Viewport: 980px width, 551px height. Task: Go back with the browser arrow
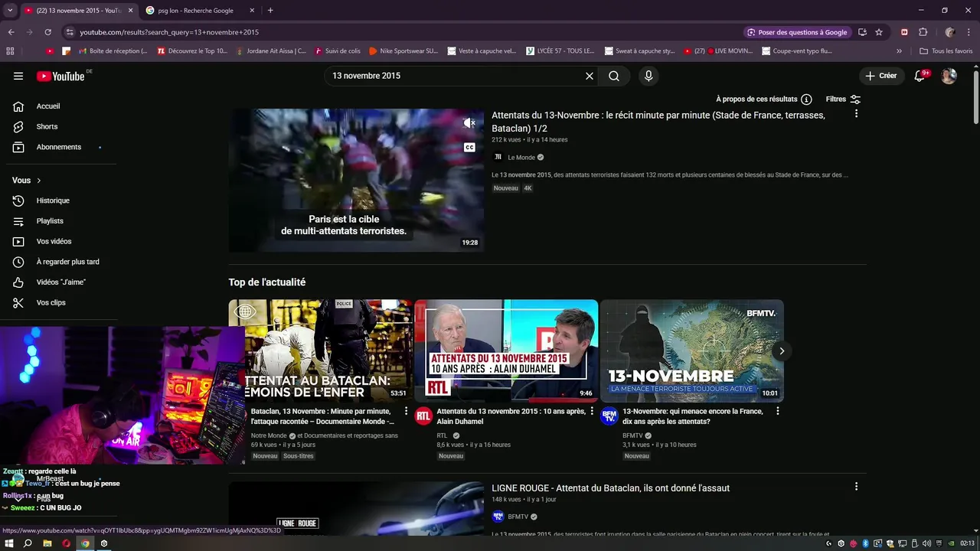pyautogui.click(x=11, y=32)
